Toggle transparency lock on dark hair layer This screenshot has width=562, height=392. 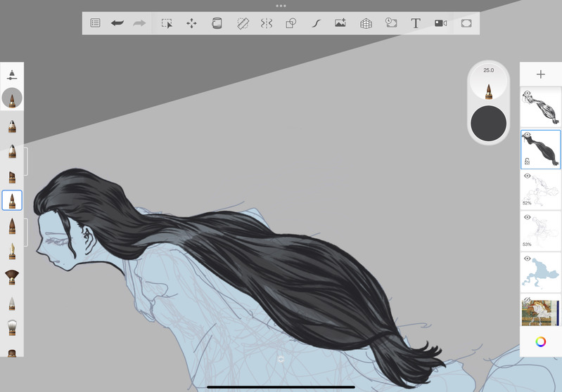527,162
